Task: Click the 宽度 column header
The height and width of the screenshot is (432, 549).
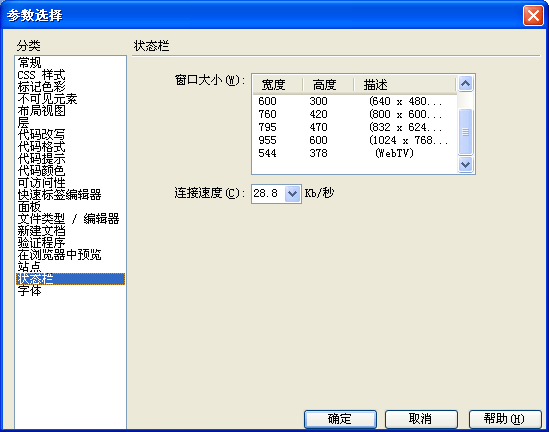Action: [x=277, y=84]
